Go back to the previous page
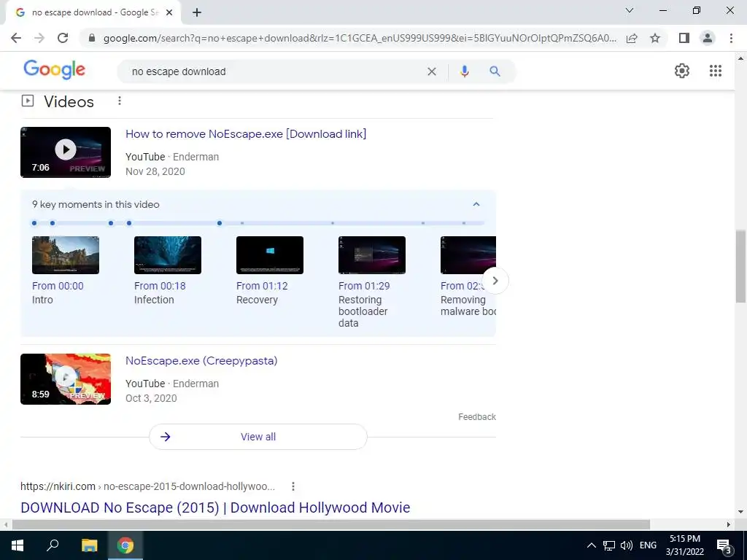The image size is (747, 560). pyautogui.click(x=16, y=38)
